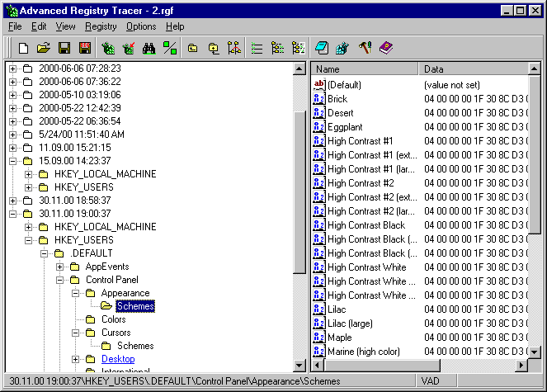The width and height of the screenshot is (547, 392).
Task: Open the Registry menu
Action: pyautogui.click(x=101, y=26)
